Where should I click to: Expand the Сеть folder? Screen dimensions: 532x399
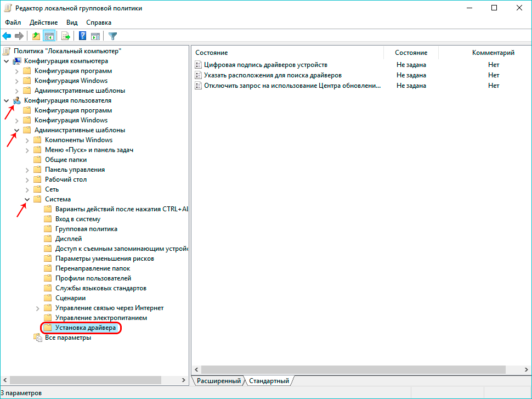pos(27,189)
